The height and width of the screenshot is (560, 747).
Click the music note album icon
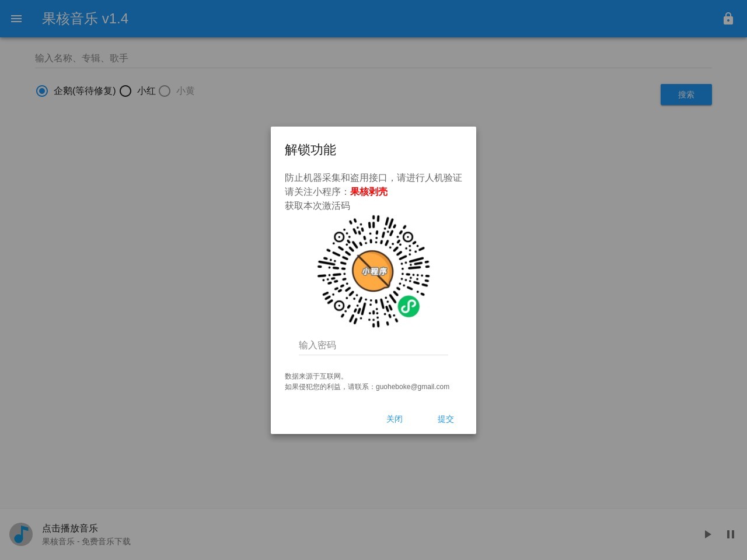coord(21,534)
